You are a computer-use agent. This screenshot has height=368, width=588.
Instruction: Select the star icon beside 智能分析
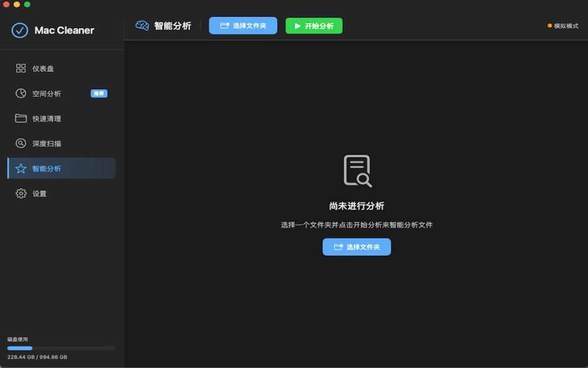(x=21, y=168)
